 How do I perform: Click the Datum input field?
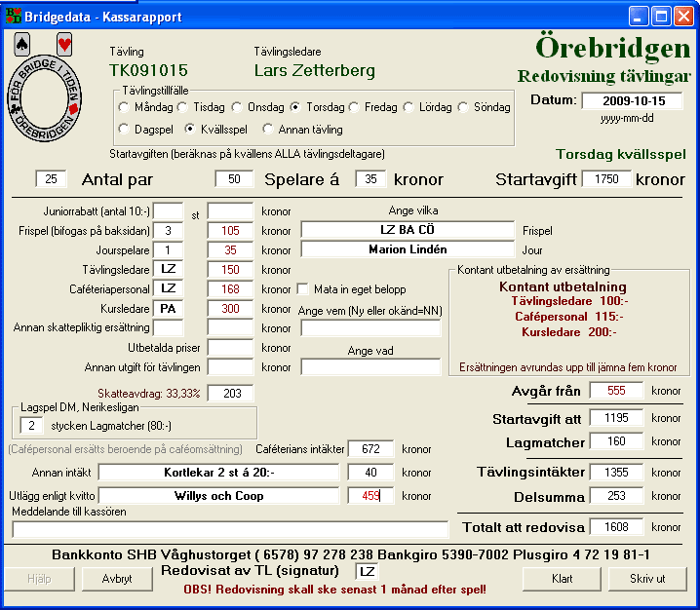[x=632, y=101]
